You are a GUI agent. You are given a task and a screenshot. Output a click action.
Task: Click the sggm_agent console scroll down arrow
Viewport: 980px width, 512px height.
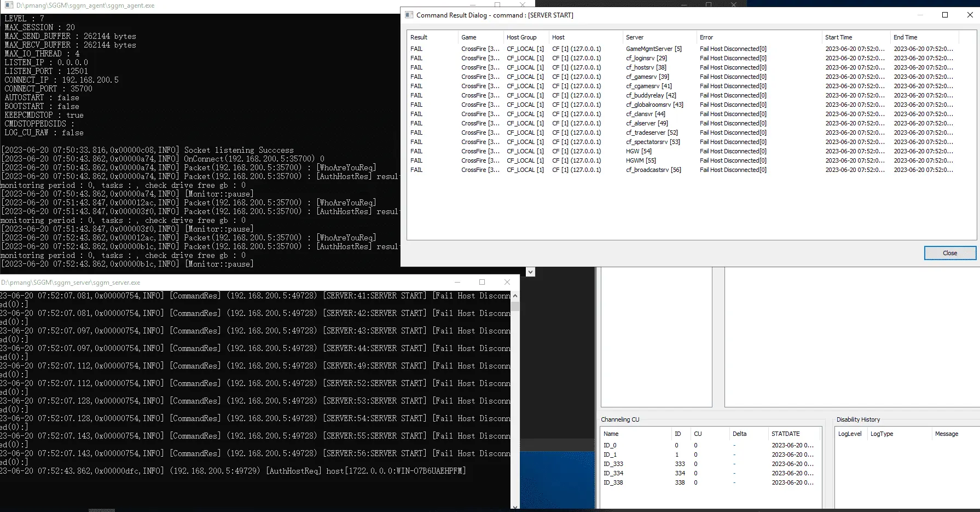(530, 272)
